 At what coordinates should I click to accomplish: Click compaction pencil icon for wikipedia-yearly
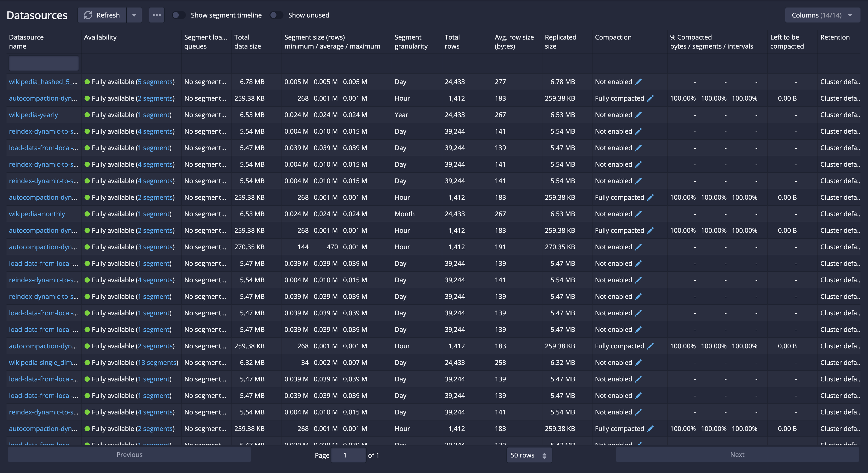[638, 115]
